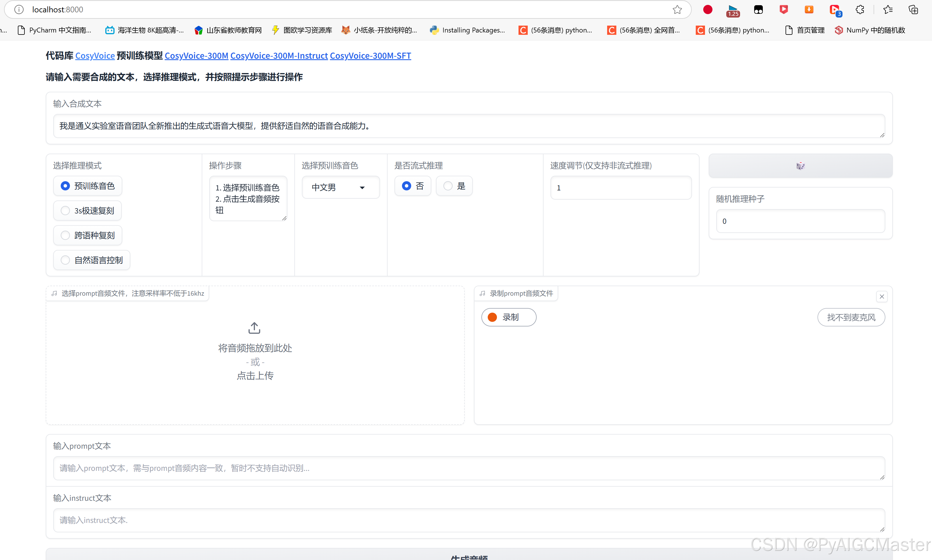932x560 pixels.
Task: Open the browser extensions puzzle icon
Action: [x=860, y=10]
